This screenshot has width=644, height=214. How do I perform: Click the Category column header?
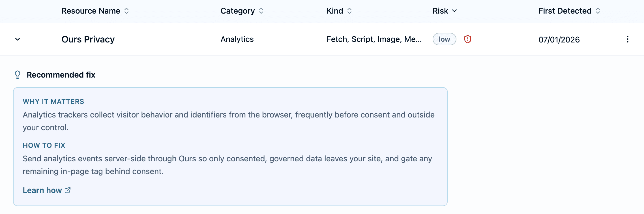pyautogui.click(x=238, y=11)
